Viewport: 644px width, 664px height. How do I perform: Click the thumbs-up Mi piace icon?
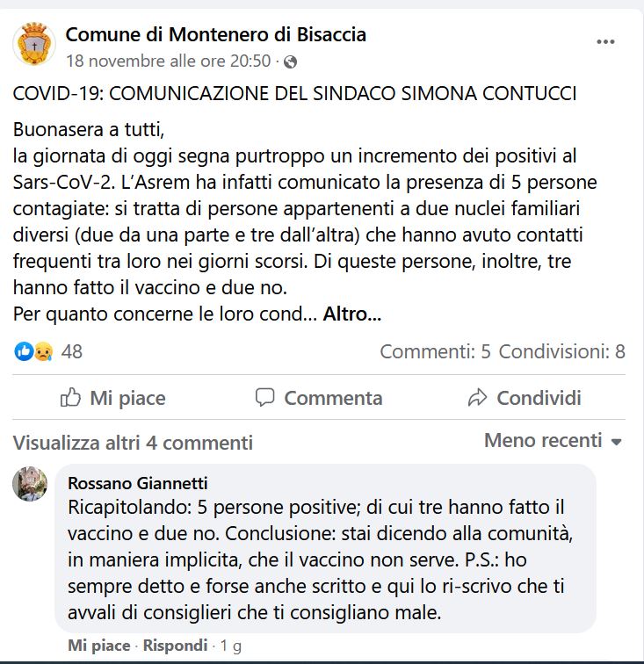(70, 398)
